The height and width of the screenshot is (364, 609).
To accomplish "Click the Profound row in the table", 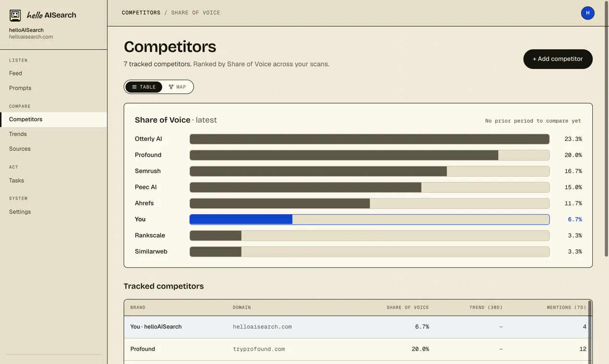I will (356, 350).
